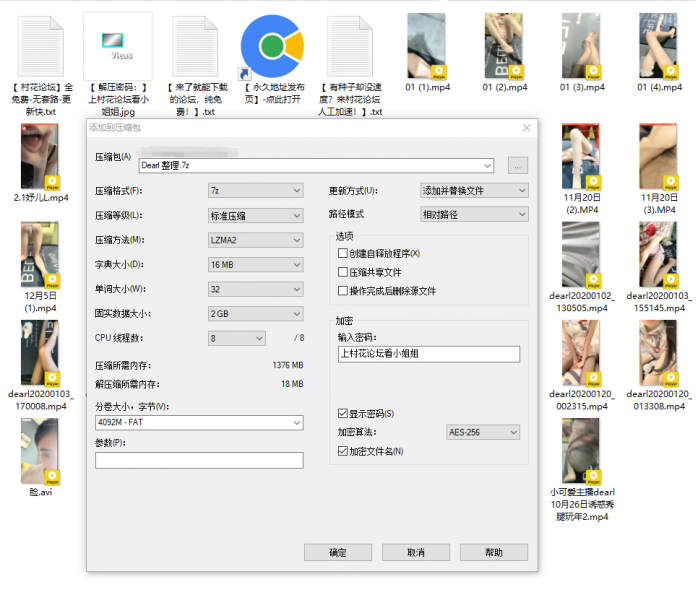Open the 更新方式 dropdown
The image size is (698, 600).
click(x=475, y=191)
